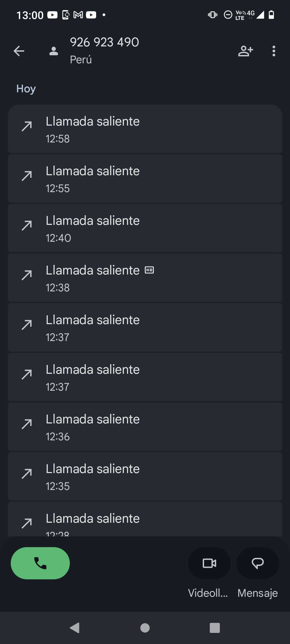290x644 pixels.
Task: Open the three-dot overflow menu
Action: (x=274, y=51)
